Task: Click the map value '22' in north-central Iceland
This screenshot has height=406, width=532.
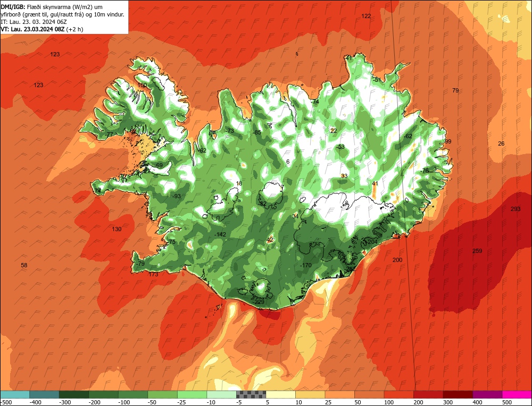Action: (334, 131)
